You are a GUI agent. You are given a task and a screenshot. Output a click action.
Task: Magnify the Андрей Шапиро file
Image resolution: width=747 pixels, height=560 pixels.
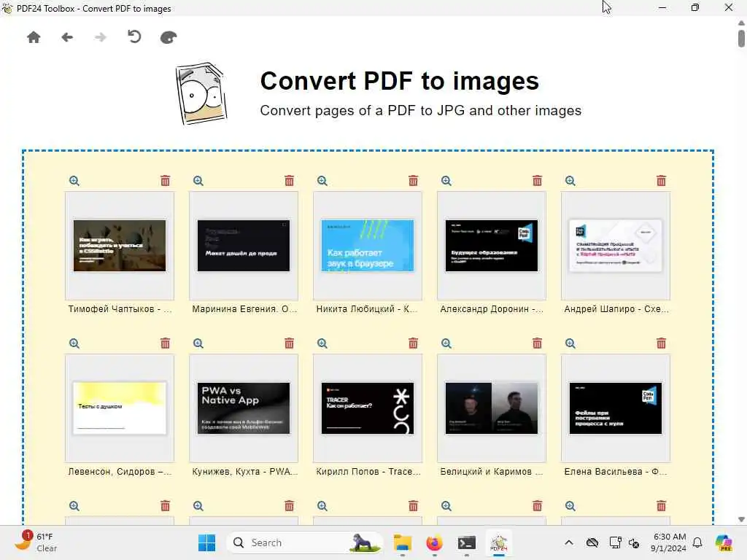(570, 181)
